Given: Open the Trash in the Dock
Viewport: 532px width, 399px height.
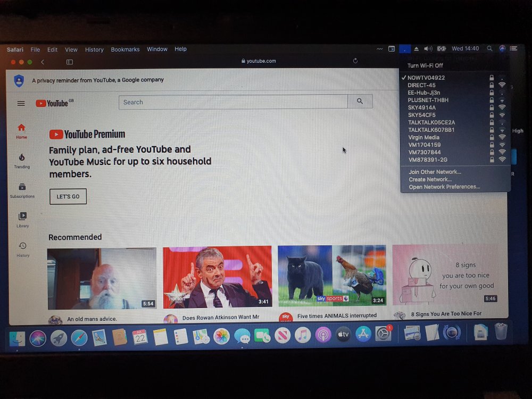Looking at the screenshot, I should pos(501,331).
